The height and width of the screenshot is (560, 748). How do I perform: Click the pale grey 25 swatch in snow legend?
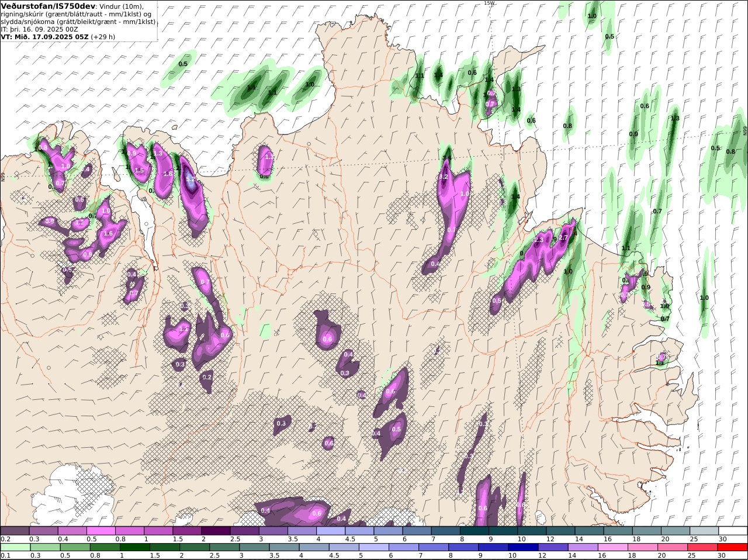coord(704,531)
